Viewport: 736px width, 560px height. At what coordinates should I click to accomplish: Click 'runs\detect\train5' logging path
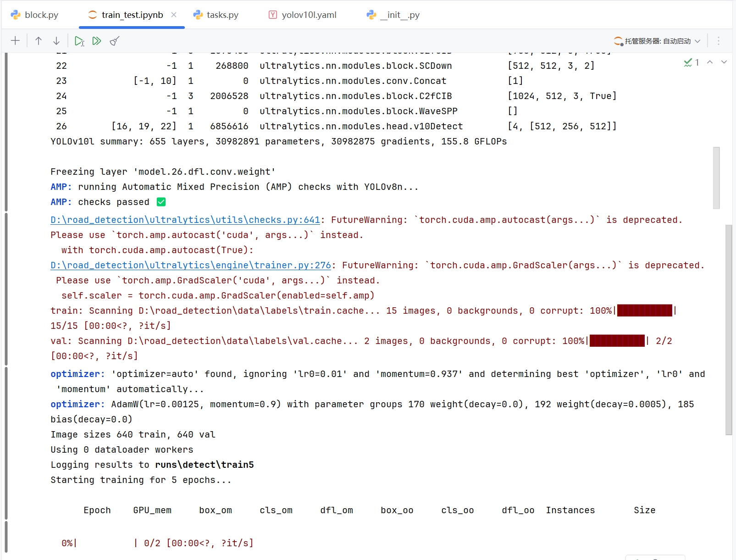coord(205,465)
